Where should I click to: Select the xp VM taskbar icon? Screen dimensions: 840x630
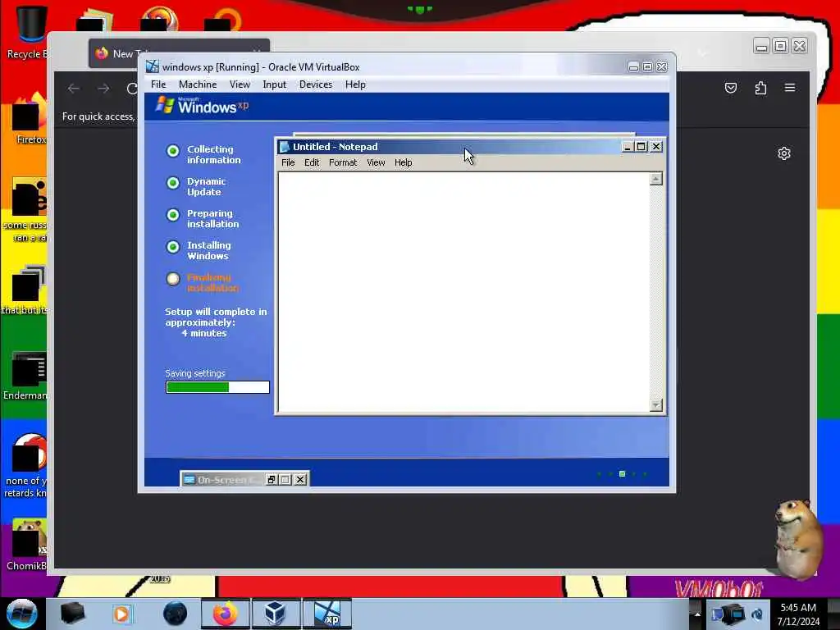[326, 614]
